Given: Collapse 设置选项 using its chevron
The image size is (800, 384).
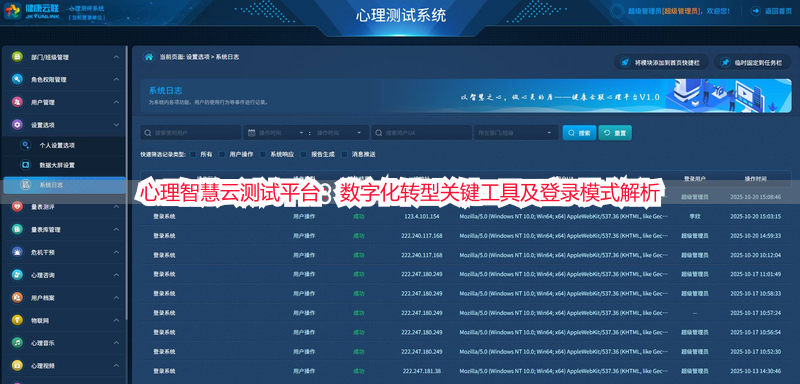Looking at the screenshot, I should 116,124.
